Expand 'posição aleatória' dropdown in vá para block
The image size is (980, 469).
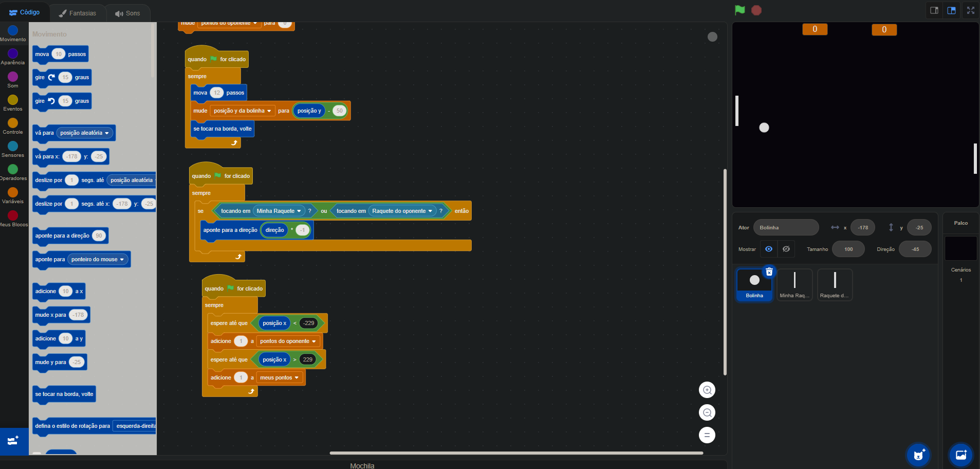coord(85,133)
